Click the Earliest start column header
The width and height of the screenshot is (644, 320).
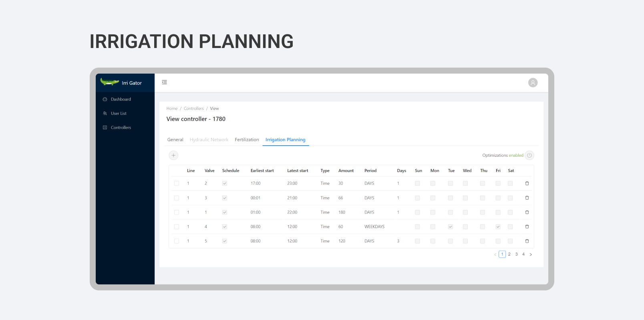tap(262, 170)
